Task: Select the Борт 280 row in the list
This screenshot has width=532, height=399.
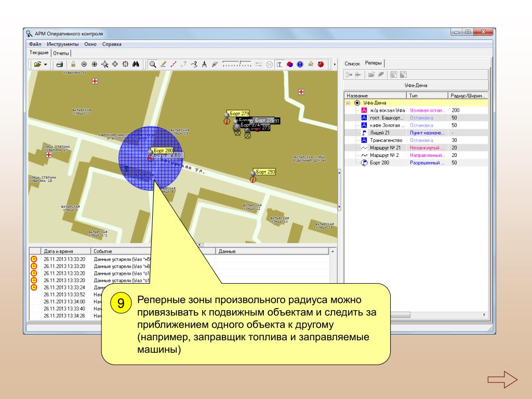Action: pyautogui.click(x=416, y=163)
